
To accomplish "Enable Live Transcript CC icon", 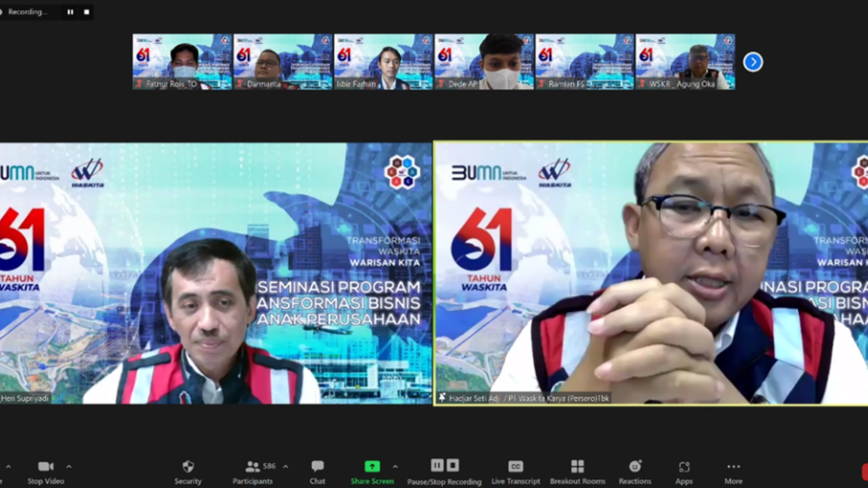I will [516, 466].
